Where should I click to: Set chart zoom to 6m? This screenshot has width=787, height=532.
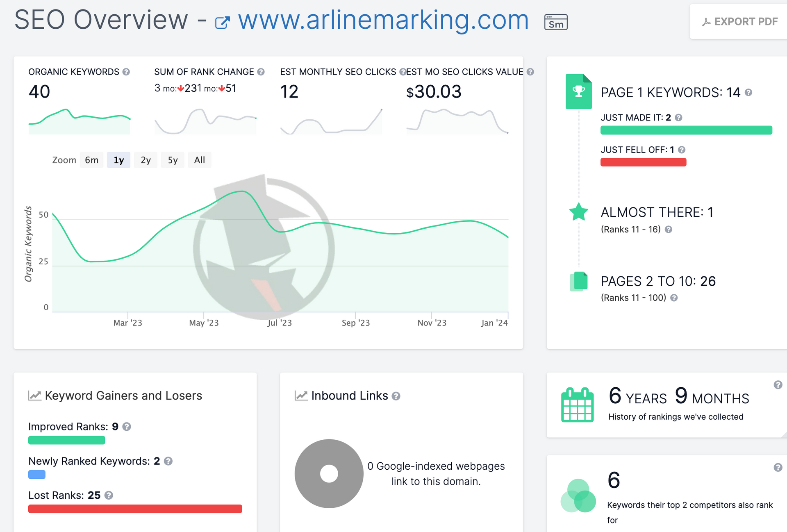point(92,160)
